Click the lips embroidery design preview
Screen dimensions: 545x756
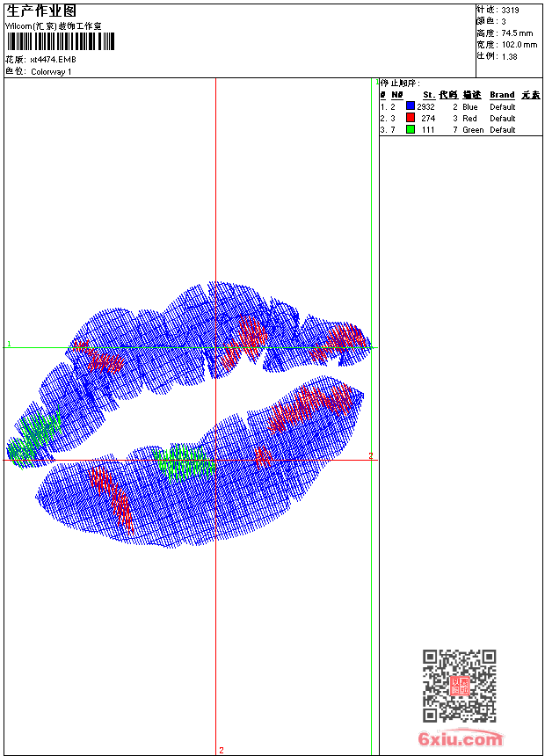click(x=190, y=415)
